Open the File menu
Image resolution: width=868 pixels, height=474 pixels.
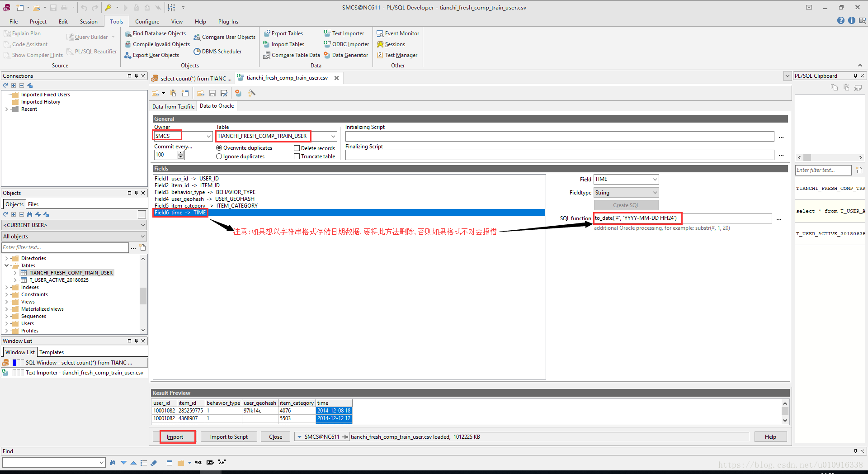(x=14, y=22)
